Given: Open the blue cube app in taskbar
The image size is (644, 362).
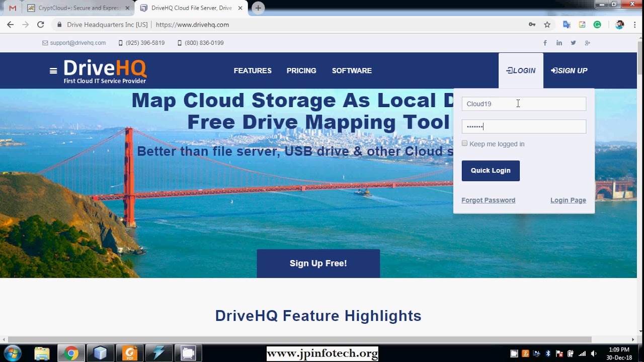Looking at the screenshot, I should [100, 353].
